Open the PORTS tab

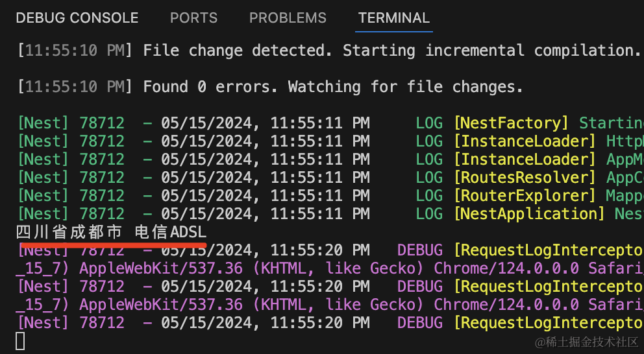pyautogui.click(x=193, y=18)
